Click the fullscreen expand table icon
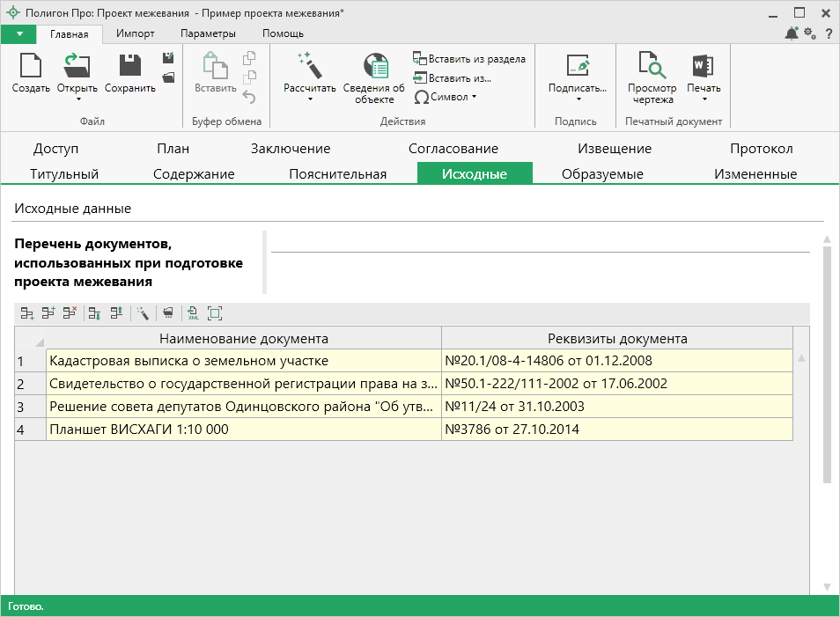Viewport: 840px width, 617px height. tap(215, 312)
